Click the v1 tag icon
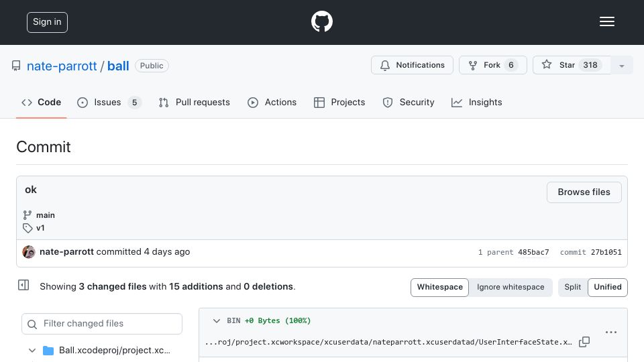The width and height of the screenshot is (644, 362). coord(28,228)
